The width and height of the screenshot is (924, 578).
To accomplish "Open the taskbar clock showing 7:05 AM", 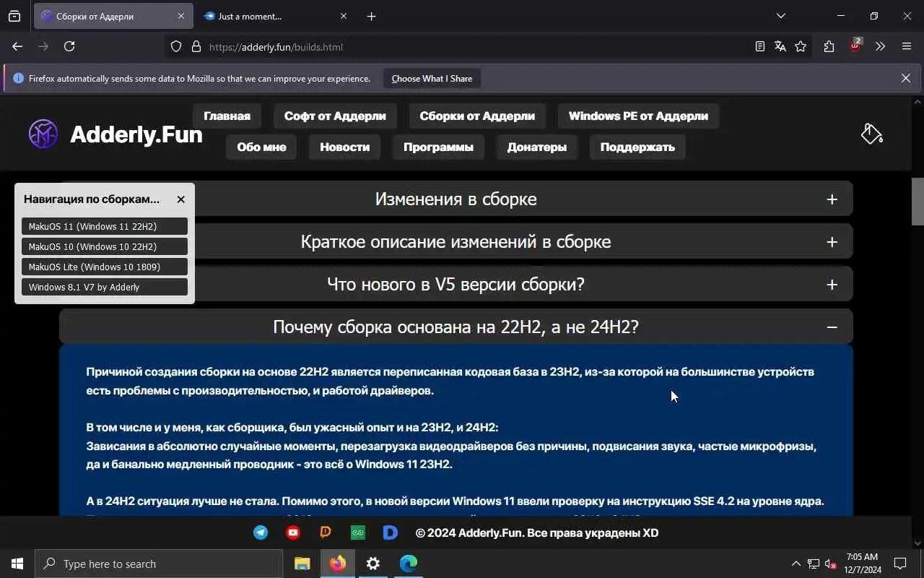I will pos(863,564).
